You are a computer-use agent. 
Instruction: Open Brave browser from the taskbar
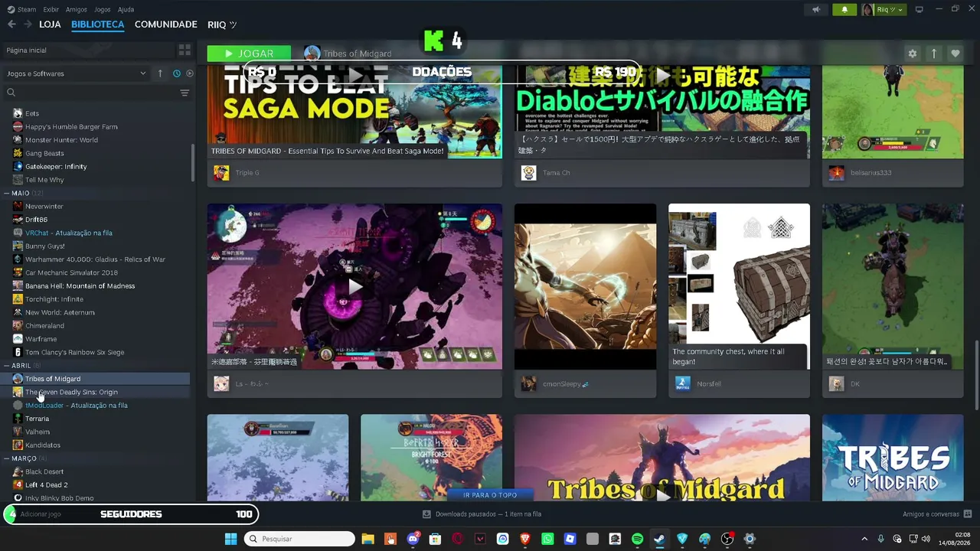[x=525, y=539]
